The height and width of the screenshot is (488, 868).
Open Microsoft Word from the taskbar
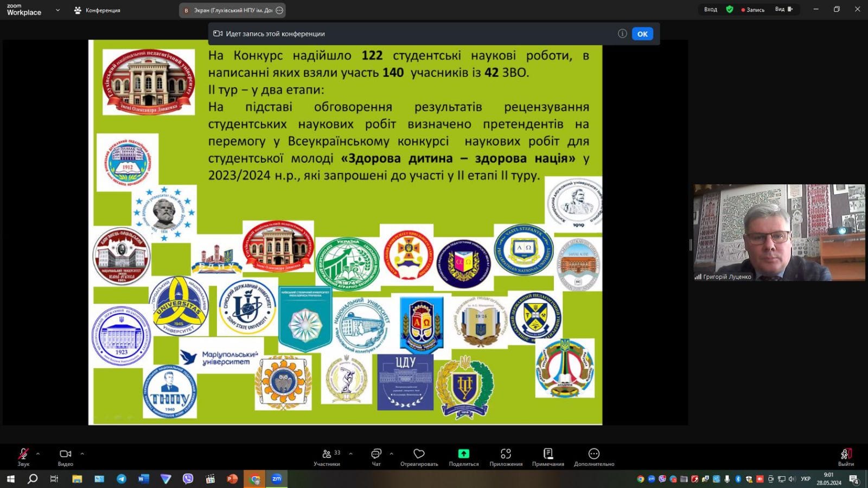tap(143, 479)
